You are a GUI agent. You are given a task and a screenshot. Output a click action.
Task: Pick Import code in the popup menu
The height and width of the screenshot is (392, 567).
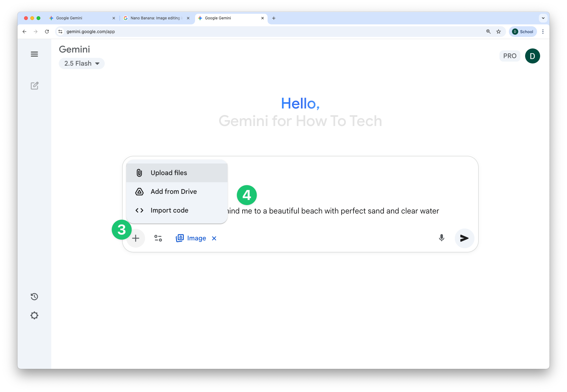click(177, 210)
